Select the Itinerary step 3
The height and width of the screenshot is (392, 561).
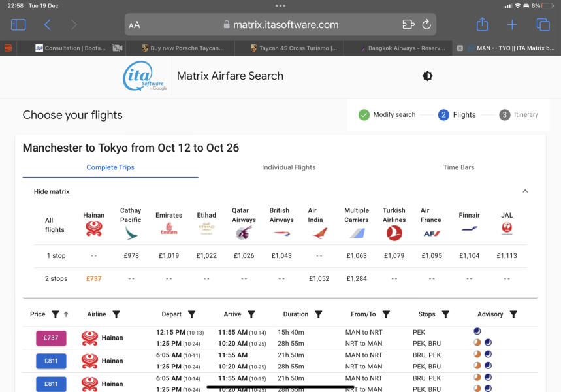click(x=519, y=114)
